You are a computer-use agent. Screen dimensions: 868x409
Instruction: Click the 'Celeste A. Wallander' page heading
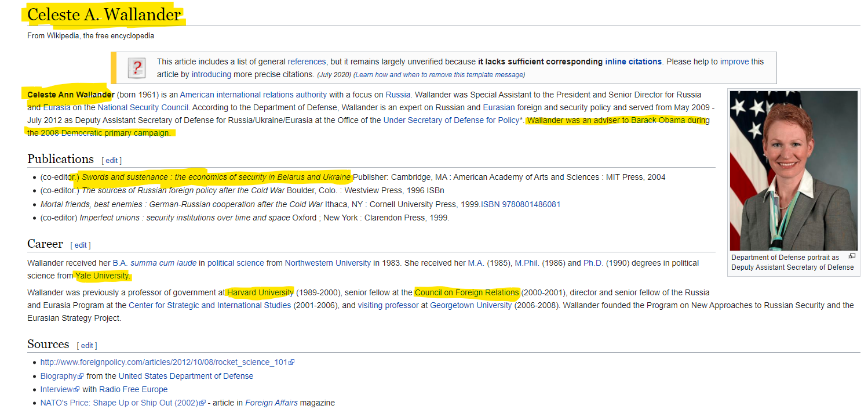(x=104, y=14)
